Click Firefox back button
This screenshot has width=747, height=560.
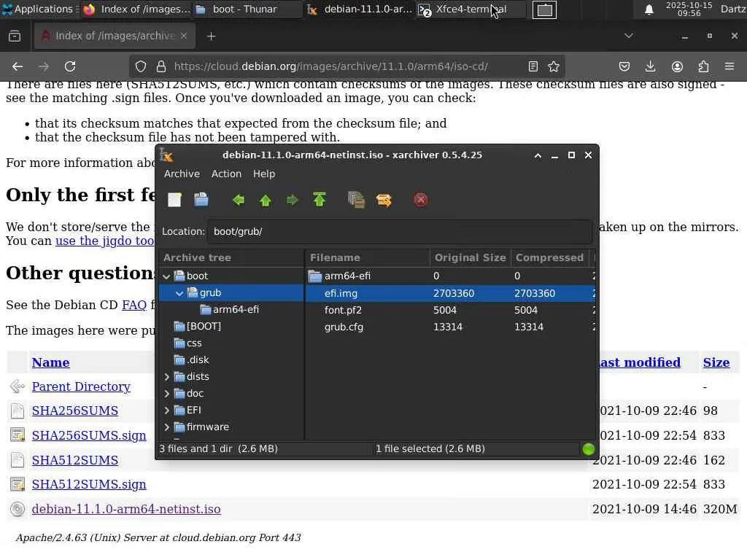click(18, 66)
